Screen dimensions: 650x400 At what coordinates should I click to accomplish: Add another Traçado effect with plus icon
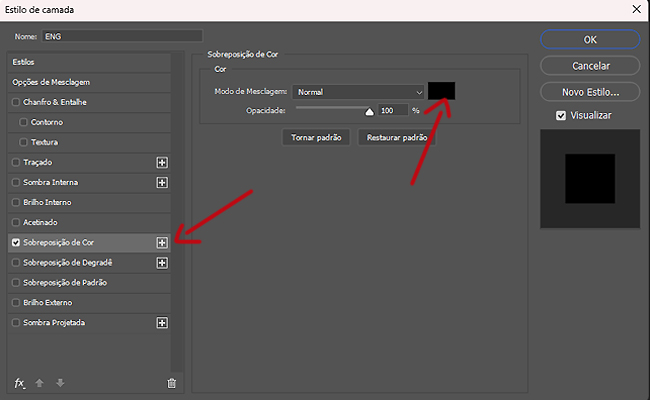[162, 162]
